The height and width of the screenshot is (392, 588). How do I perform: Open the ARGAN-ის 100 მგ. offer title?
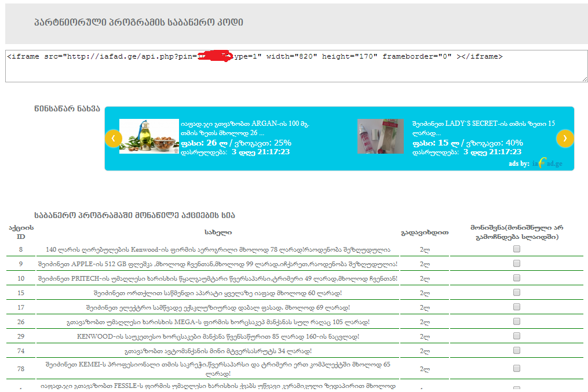pyautogui.click(x=245, y=128)
